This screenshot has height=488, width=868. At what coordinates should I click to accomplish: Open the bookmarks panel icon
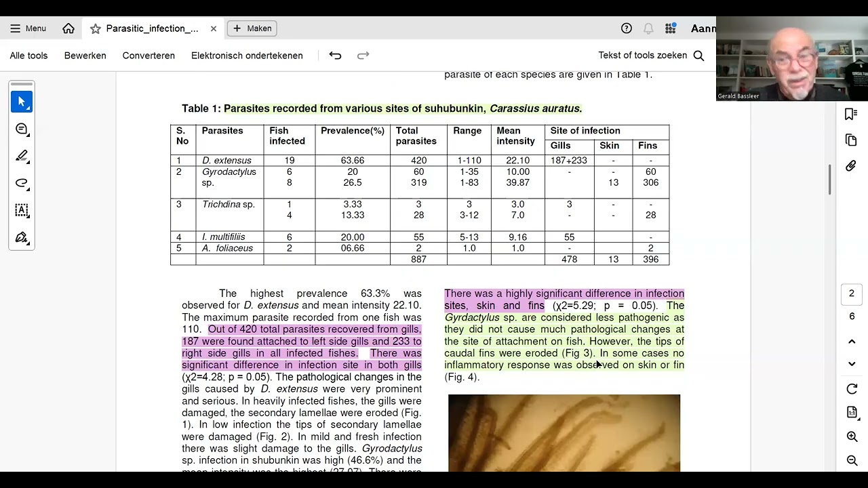tap(852, 114)
